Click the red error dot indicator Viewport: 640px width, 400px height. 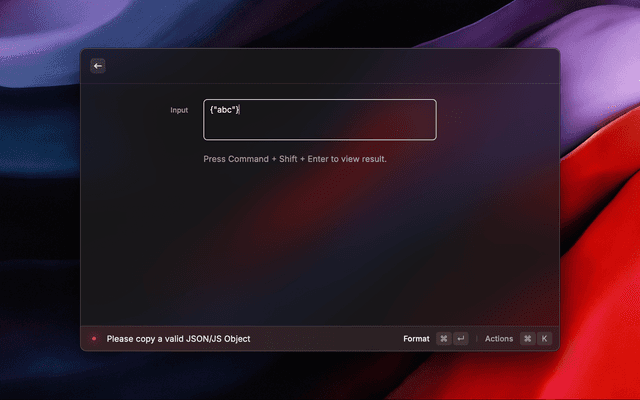pyautogui.click(x=94, y=339)
